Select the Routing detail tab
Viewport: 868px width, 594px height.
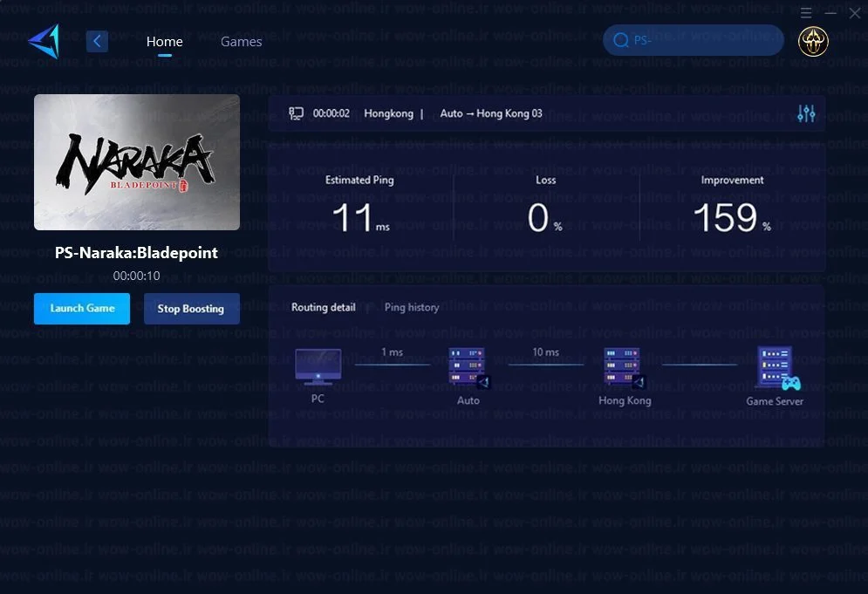(324, 307)
